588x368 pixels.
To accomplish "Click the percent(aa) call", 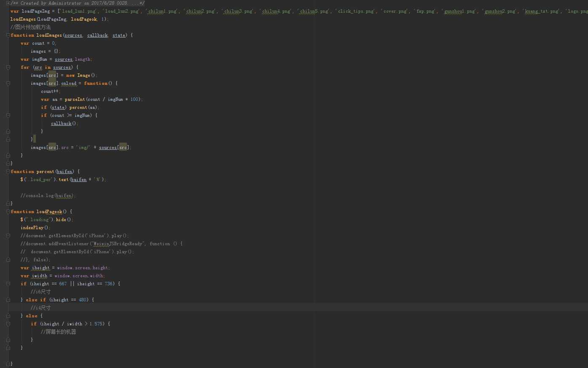I will click(x=84, y=107).
